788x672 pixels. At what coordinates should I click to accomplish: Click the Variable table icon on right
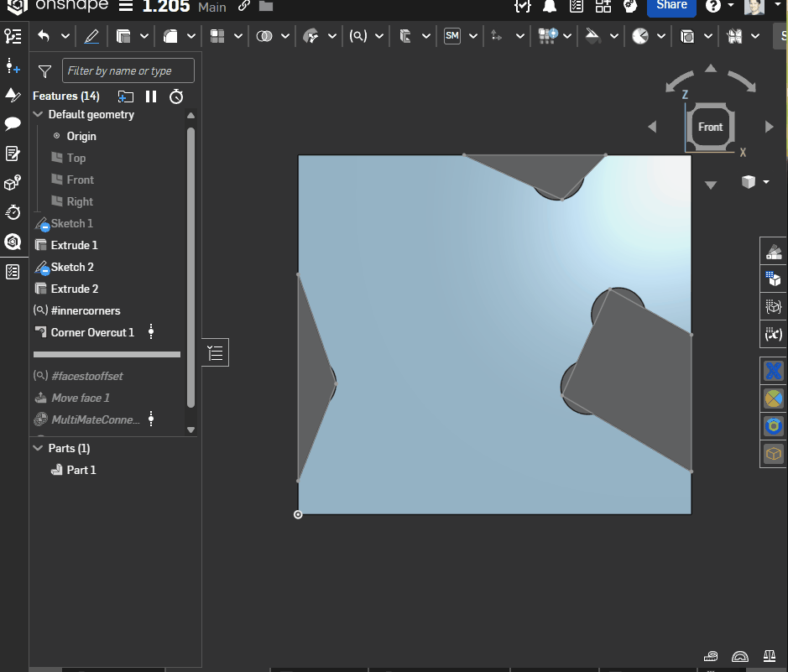(773, 334)
